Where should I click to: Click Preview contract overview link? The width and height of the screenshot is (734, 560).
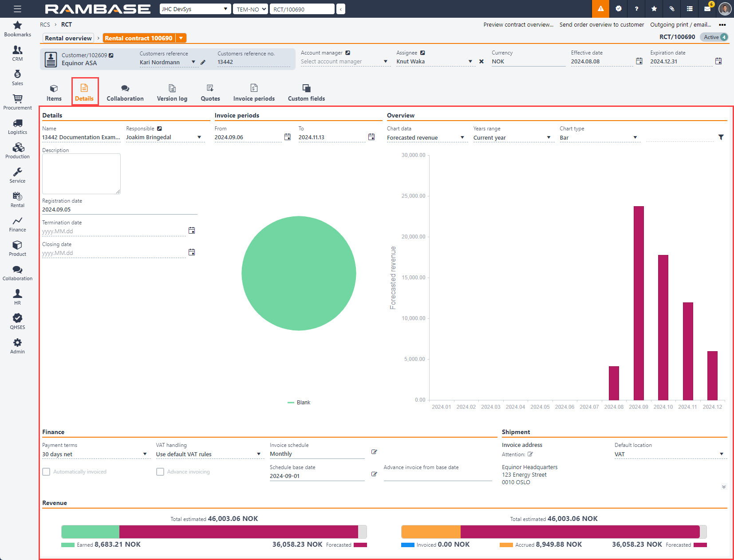click(518, 25)
